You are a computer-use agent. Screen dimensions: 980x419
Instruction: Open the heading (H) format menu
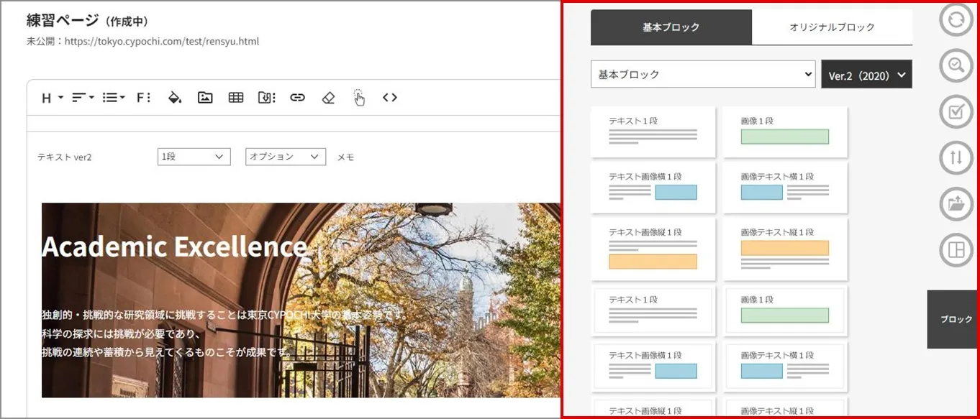pos(52,98)
